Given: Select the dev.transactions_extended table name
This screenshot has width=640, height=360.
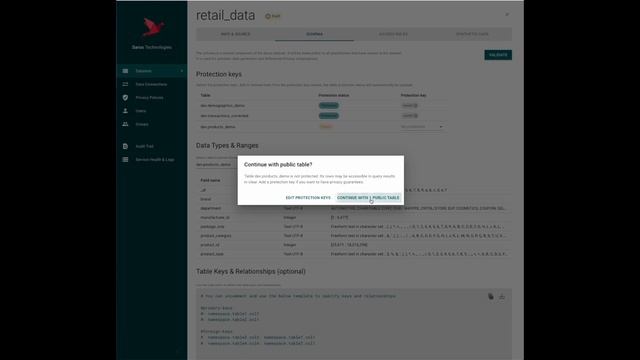Looking at the screenshot, I should pos(224,116).
